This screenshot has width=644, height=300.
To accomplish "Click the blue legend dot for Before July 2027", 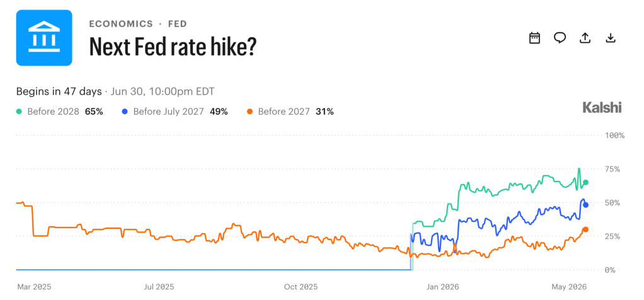I will click(x=125, y=112).
